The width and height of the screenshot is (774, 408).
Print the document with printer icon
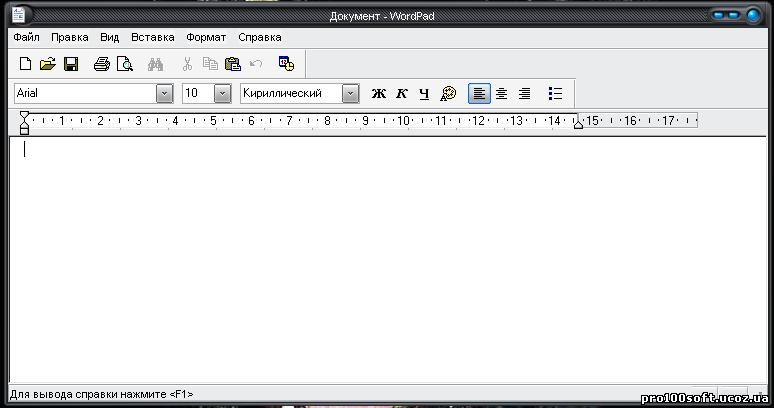tap(102, 64)
